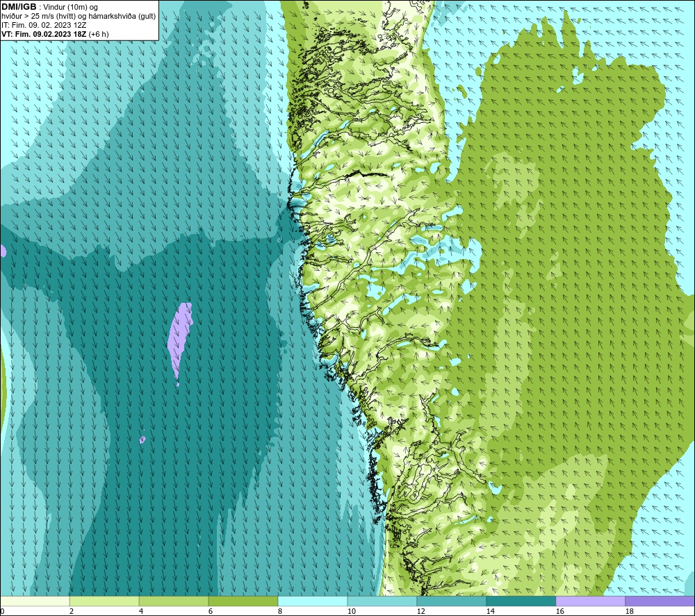The height and width of the screenshot is (616, 695).
Task: Click scale label '14'
Action: 490,611
